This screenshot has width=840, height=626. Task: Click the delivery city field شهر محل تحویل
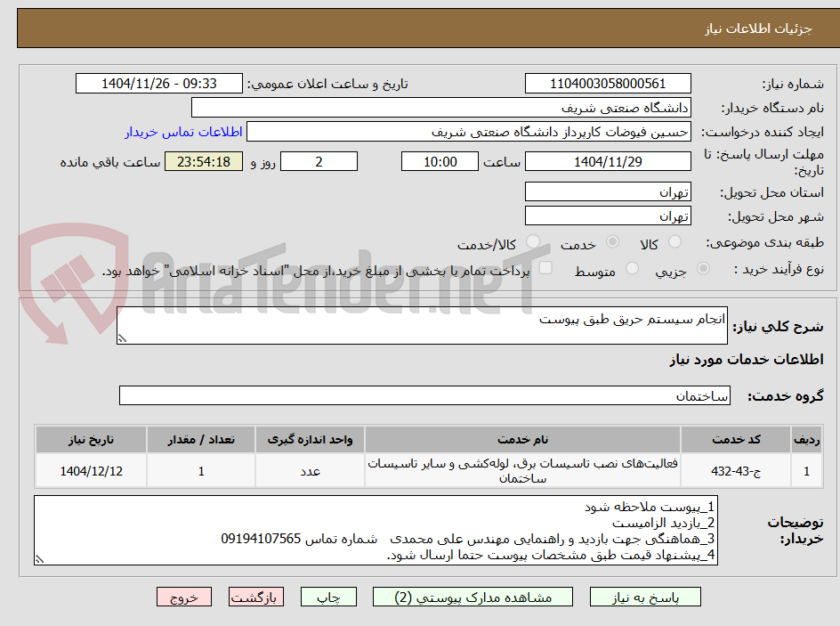pyautogui.click(x=608, y=216)
